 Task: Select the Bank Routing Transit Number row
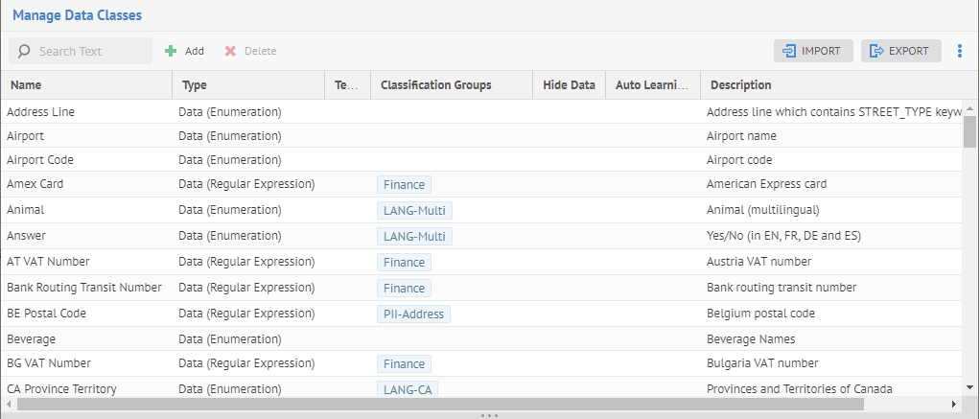(84, 288)
